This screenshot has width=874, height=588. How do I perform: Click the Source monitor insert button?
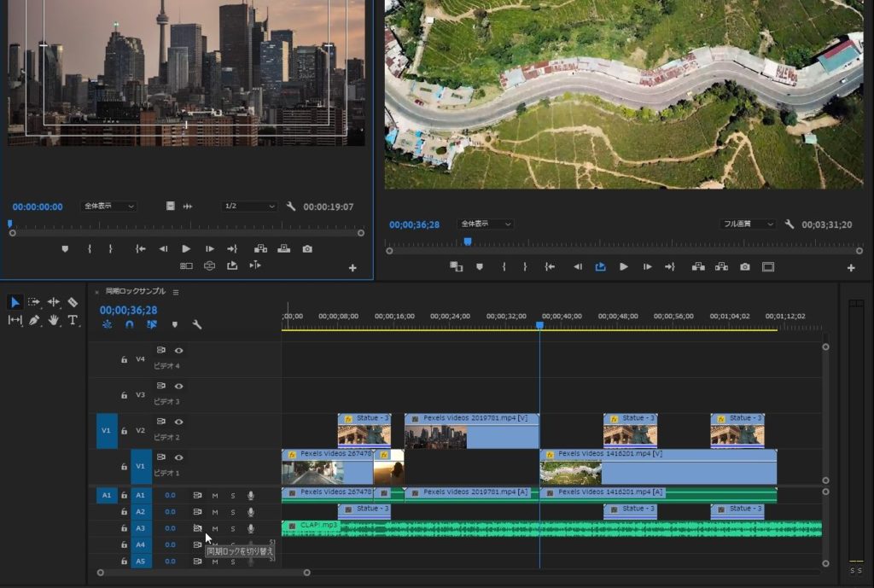pos(260,249)
